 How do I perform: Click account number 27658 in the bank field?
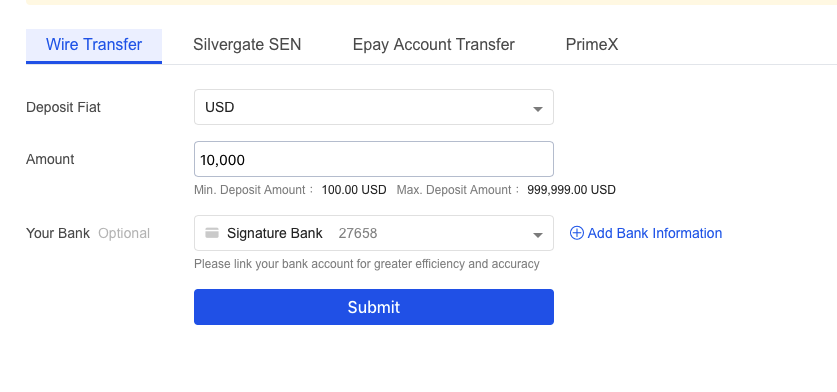(x=358, y=233)
